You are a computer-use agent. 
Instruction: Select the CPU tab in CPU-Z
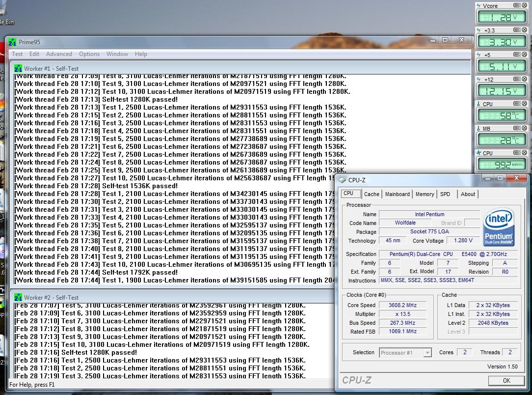click(x=350, y=194)
